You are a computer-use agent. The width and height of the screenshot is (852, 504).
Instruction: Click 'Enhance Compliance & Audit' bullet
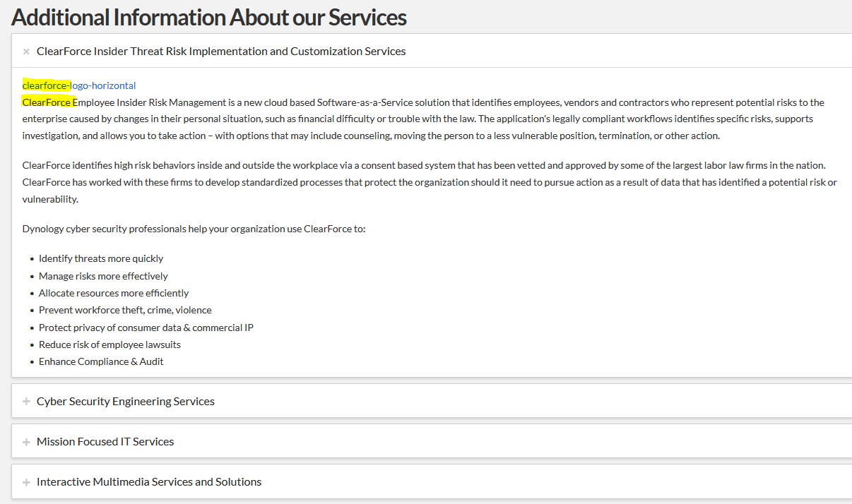[x=101, y=361]
